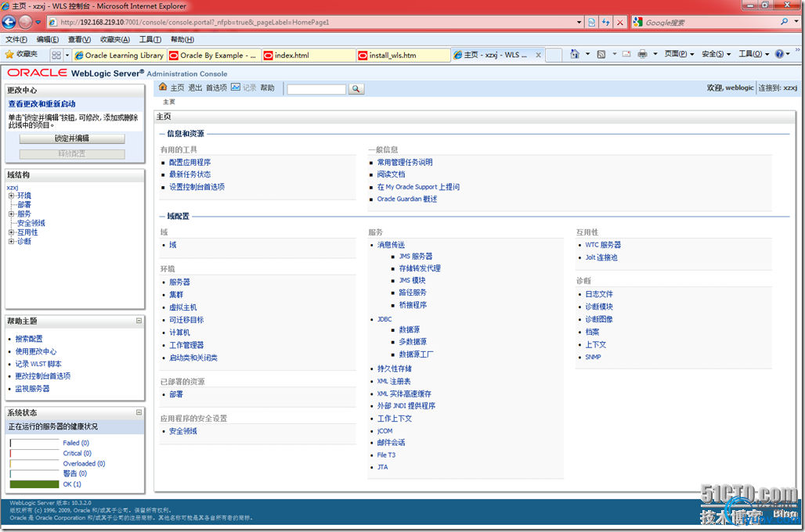The image size is (805, 532).
Task: Open the 收藏夹(A) menu
Action: (115, 39)
